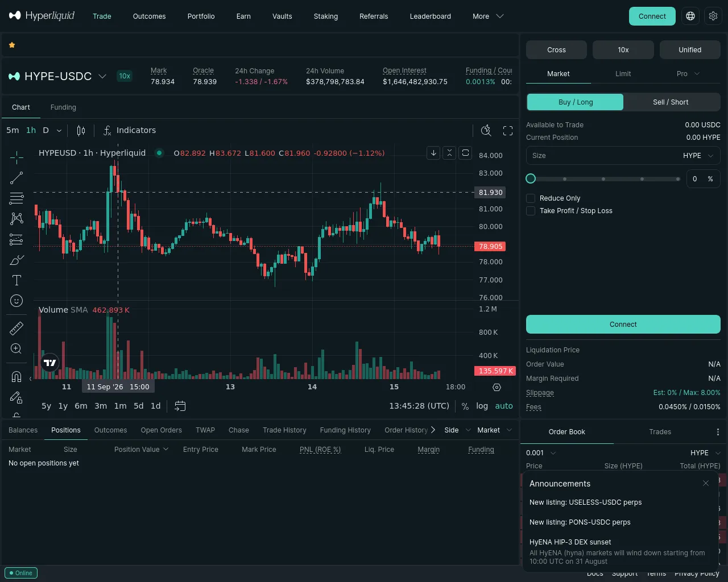This screenshot has height=582, width=728.
Task: Open the chart scale settings gear
Action: (x=497, y=387)
